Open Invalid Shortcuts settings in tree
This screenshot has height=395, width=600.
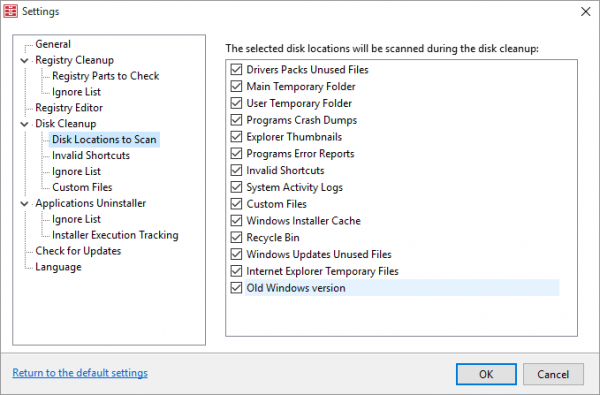(x=91, y=155)
